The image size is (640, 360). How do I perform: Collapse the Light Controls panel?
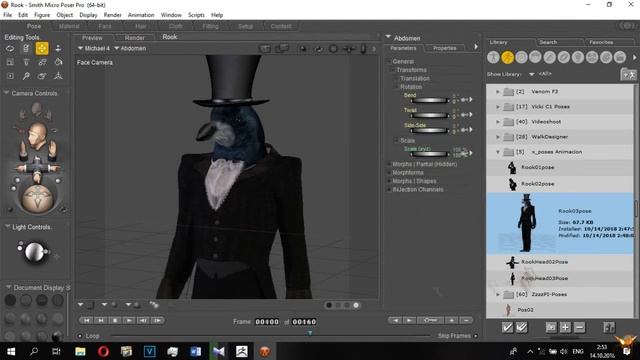pyautogui.click(x=7, y=227)
